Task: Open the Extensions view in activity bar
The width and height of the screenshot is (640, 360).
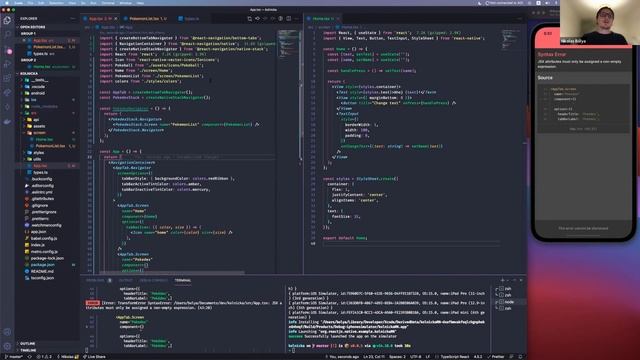Action: (7, 78)
